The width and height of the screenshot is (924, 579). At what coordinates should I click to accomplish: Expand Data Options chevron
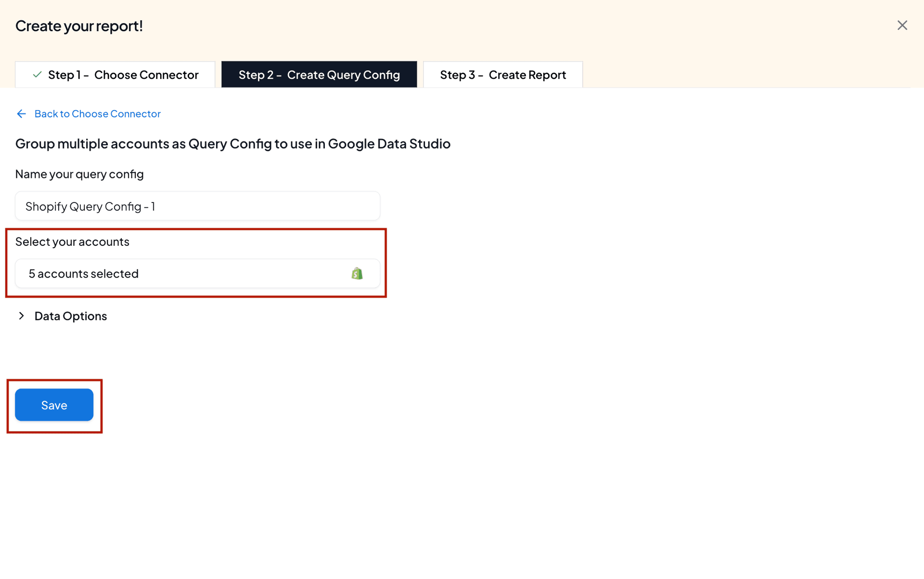tap(21, 316)
